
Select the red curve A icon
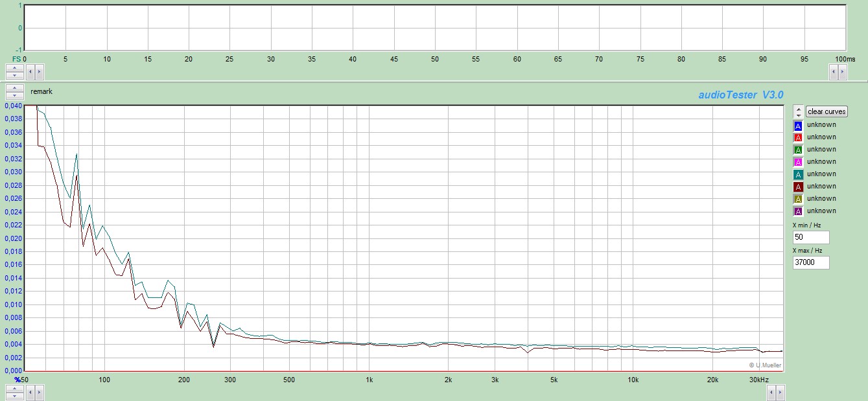point(798,138)
